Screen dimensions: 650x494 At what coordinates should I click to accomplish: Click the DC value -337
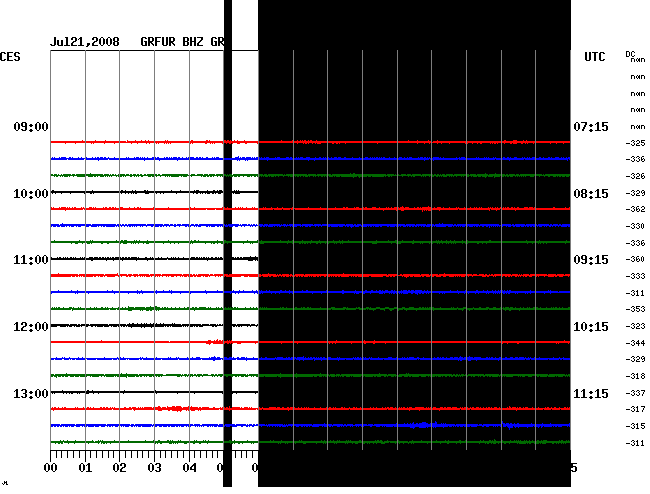coord(635,393)
